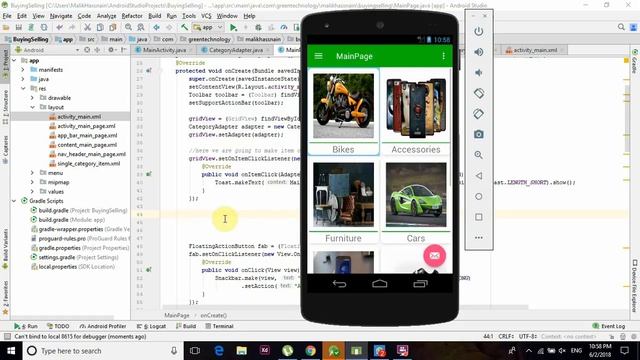Open File Explorer from the taskbar

tap(242, 351)
